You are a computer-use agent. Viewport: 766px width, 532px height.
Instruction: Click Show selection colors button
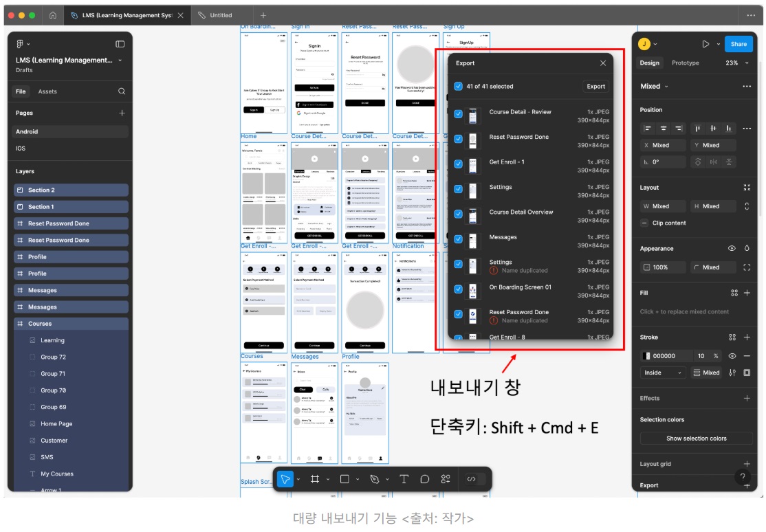(x=696, y=439)
